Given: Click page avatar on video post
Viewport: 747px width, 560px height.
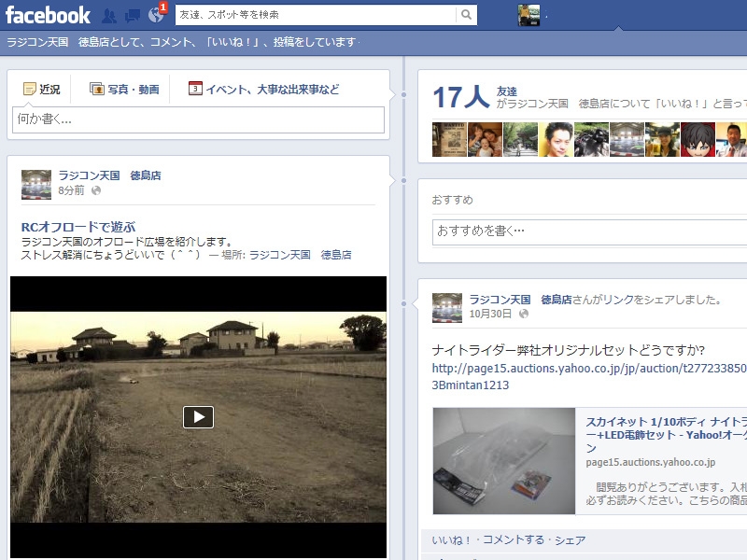Looking at the screenshot, I should click(x=36, y=185).
